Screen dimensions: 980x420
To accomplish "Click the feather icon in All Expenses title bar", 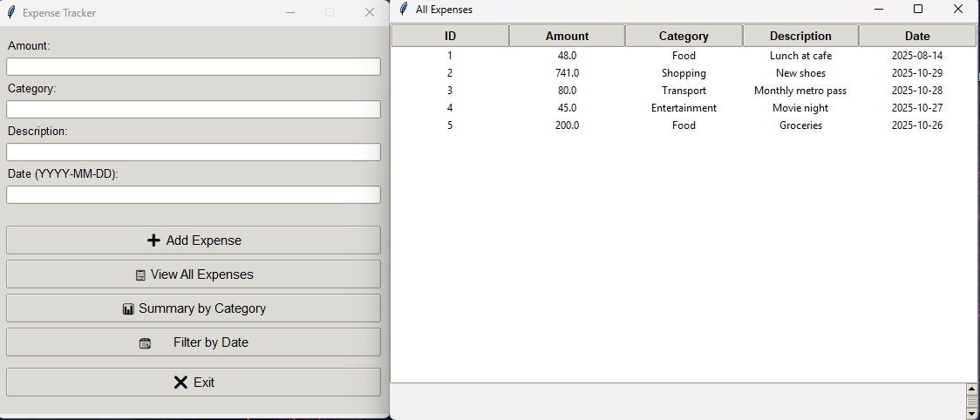I will pyautogui.click(x=402, y=9).
